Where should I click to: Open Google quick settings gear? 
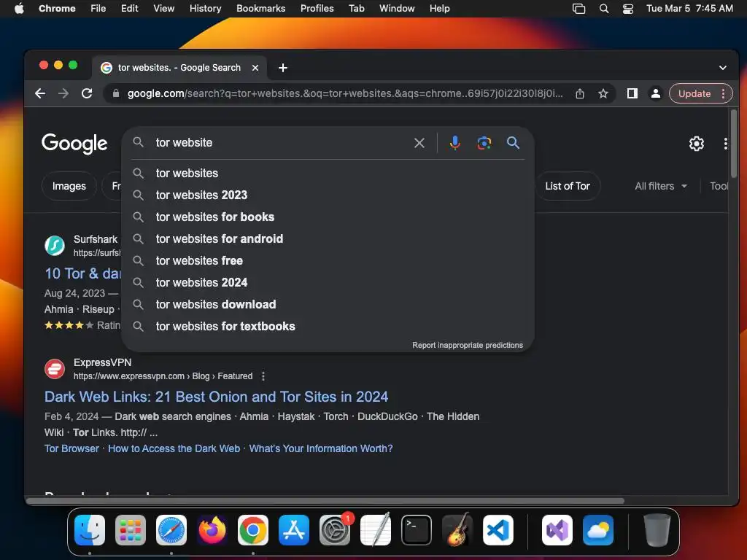pyautogui.click(x=697, y=144)
